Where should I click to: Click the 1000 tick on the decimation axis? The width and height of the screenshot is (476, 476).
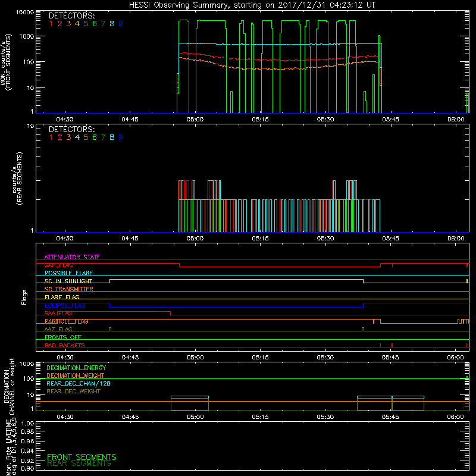click(27, 364)
